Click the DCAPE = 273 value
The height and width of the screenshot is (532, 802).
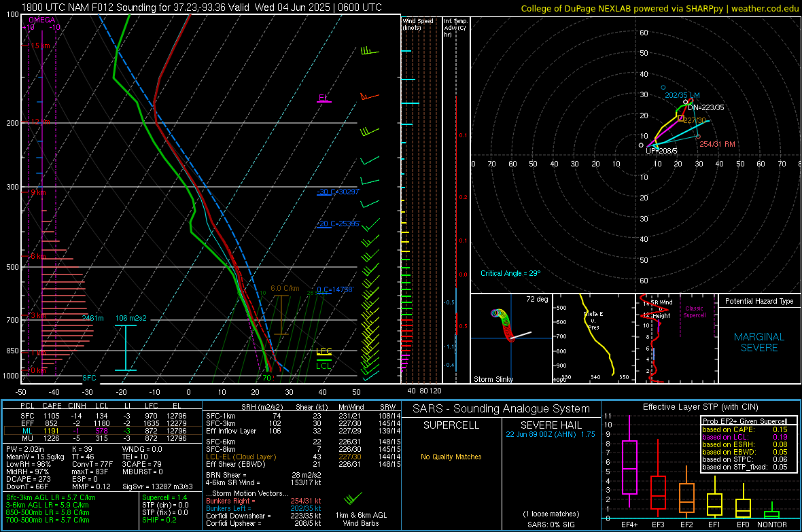coord(29,479)
